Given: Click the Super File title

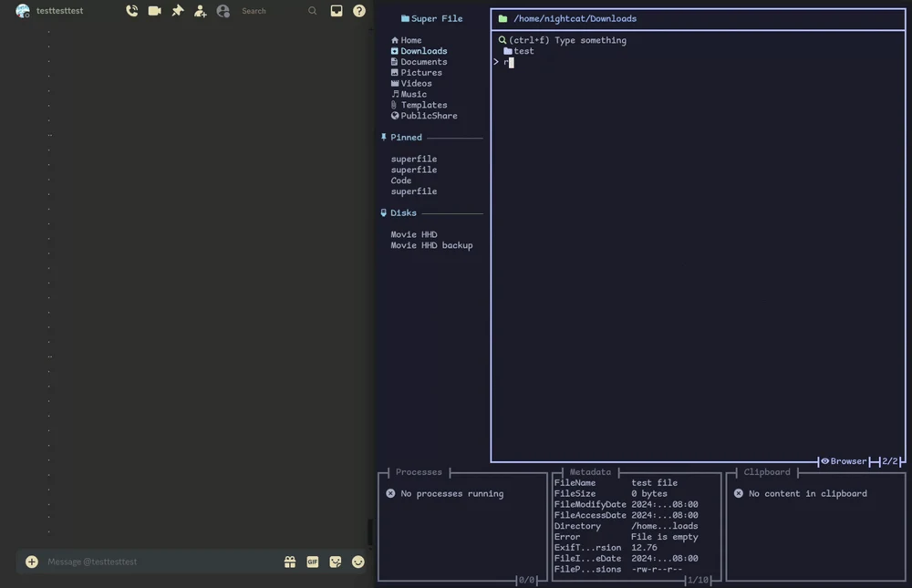Looking at the screenshot, I should pyautogui.click(x=432, y=18).
